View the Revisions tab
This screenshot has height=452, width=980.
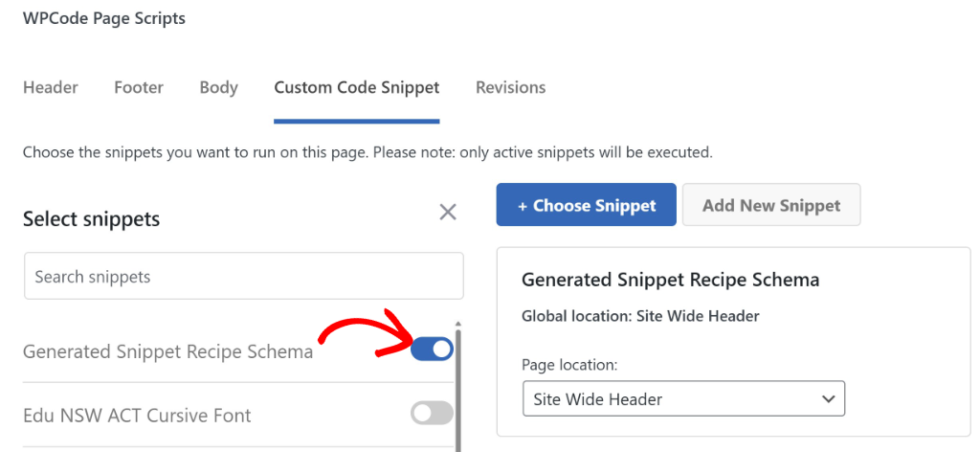[x=510, y=87]
